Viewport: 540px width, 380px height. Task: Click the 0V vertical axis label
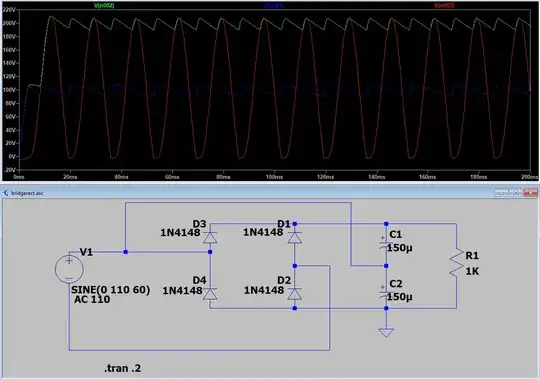[x=12, y=156]
